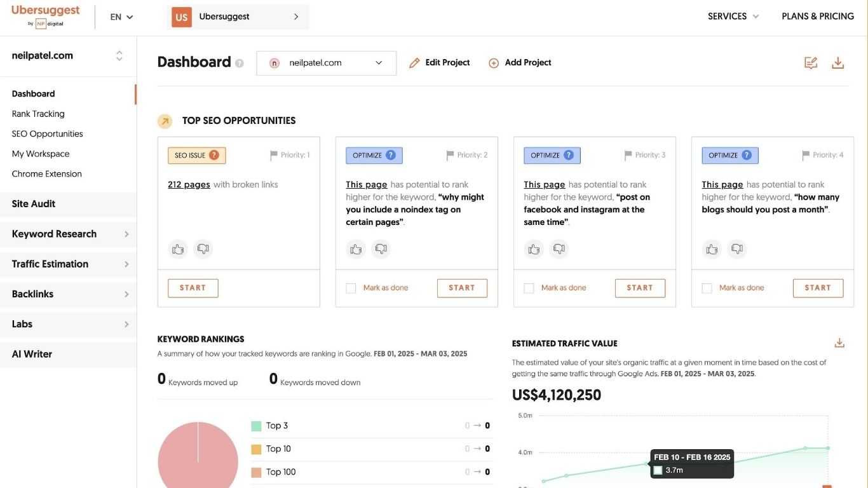The image size is (868, 488).
Task: Go to My Workspace in the sidebar
Action: pyautogui.click(x=41, y=154)
